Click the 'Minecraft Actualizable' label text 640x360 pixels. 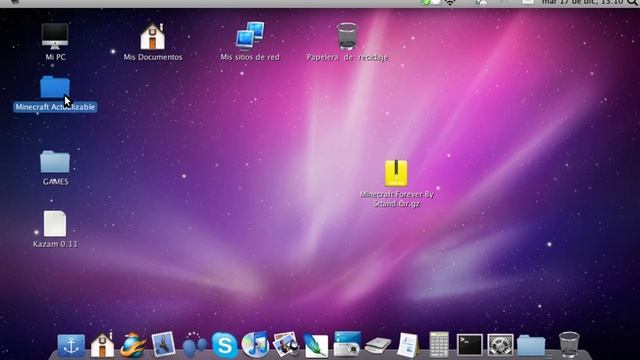(x=55, y=107)
